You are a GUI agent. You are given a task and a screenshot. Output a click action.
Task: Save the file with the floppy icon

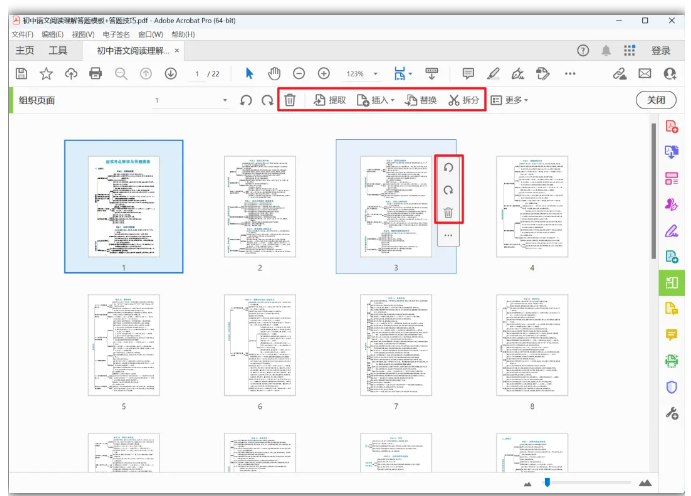click(x=21, y=74)
